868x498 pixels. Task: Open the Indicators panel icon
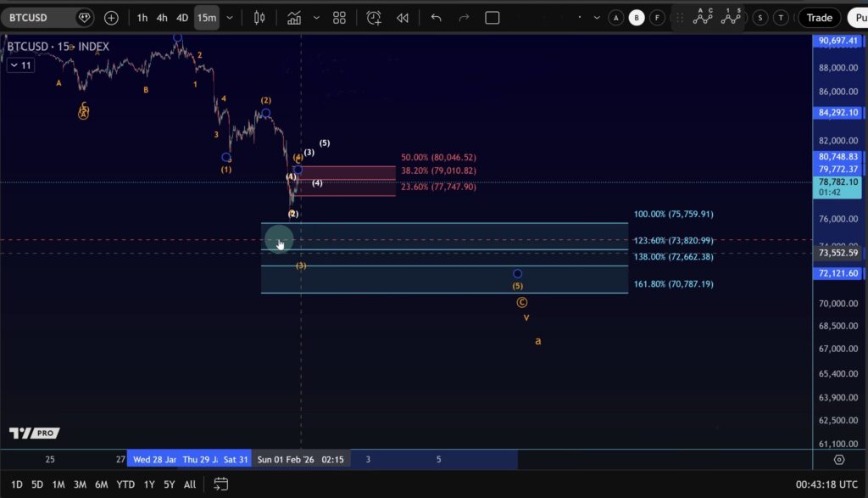click(294, 18)
